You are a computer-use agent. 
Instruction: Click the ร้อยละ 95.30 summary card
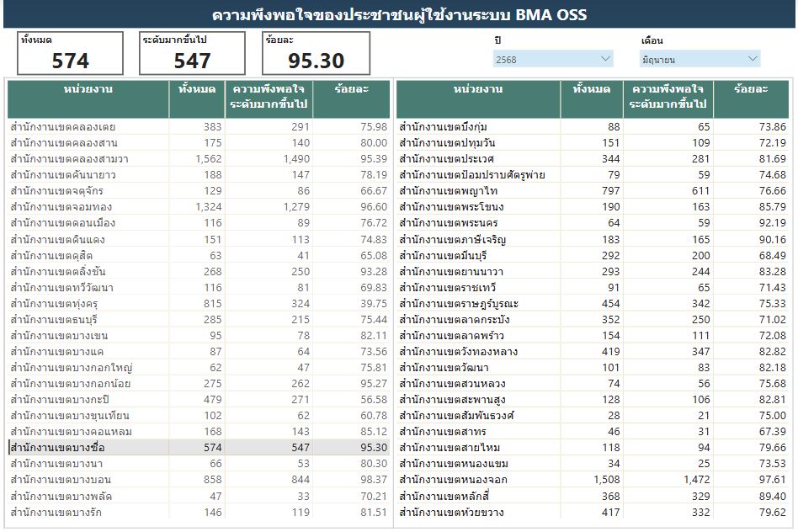pos(316,53)
